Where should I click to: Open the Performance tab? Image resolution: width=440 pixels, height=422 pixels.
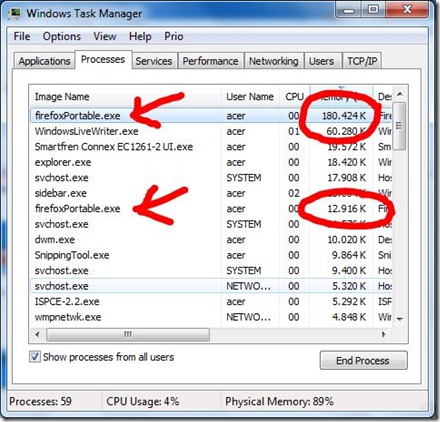tap(210, 61)
